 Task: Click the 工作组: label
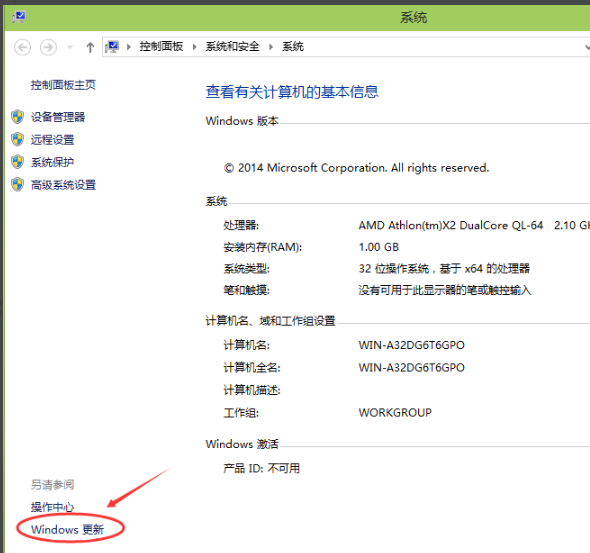coord(241,413)
